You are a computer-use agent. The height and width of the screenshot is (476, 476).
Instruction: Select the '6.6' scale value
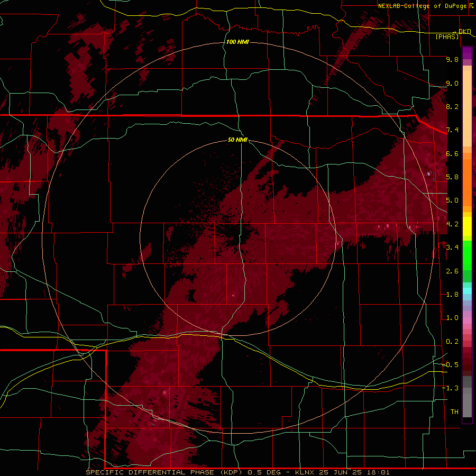point(452,153)
